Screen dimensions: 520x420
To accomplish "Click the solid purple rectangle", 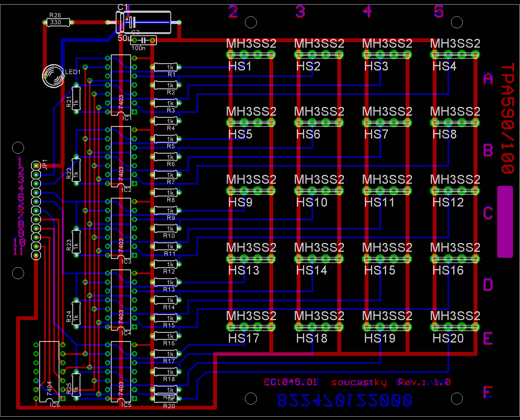I will pos(505,222).
